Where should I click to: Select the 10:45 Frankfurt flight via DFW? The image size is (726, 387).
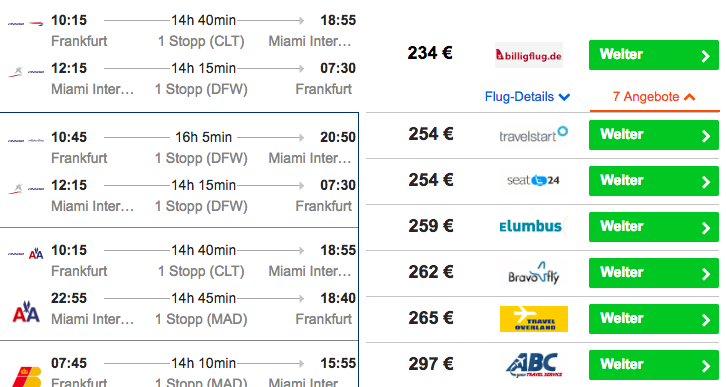pos(181,147)
